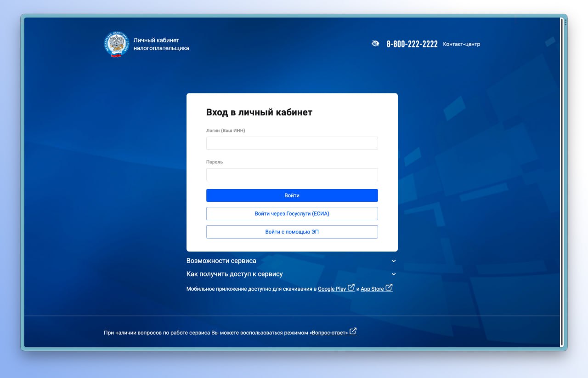Open the Google Play text link

pos(332,289)
